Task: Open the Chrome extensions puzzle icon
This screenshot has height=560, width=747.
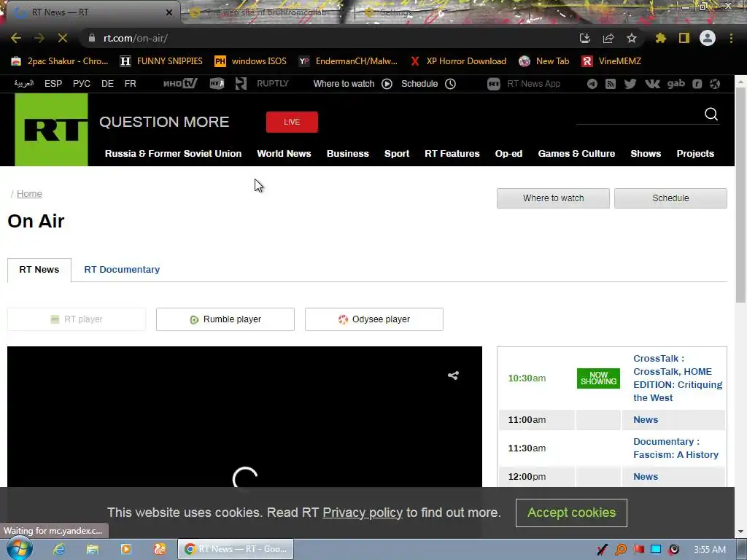Action: point(661,38)
